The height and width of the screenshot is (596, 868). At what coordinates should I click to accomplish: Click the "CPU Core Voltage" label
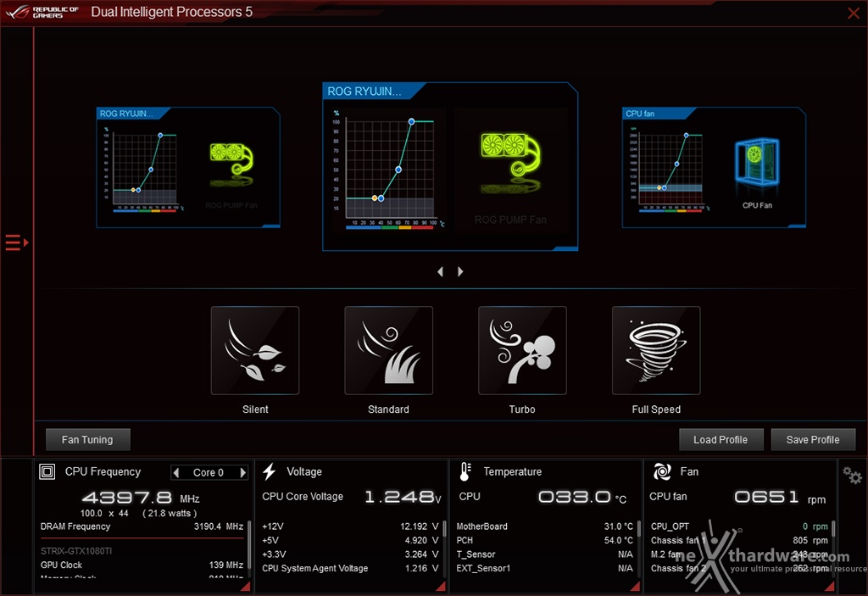pyautogui.click(x=303, y=496)
